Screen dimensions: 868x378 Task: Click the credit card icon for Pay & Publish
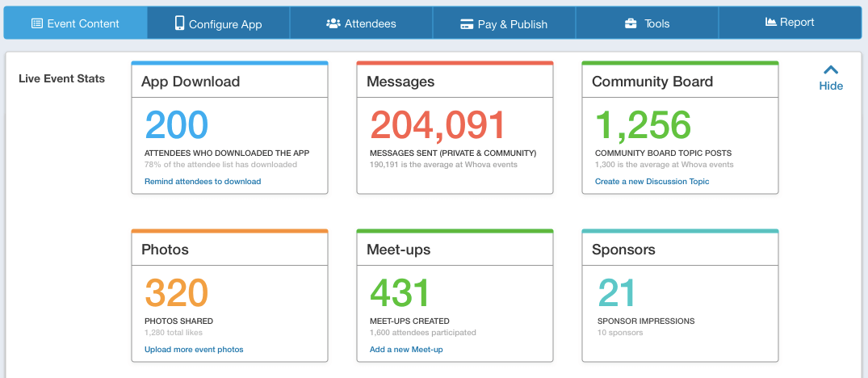pos(467,24)
